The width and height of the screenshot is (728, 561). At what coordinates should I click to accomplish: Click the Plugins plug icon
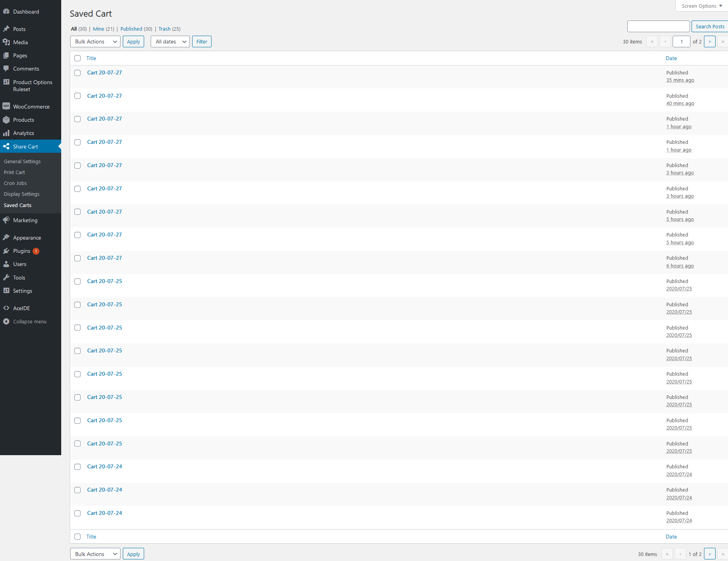(x=6, y=251)
